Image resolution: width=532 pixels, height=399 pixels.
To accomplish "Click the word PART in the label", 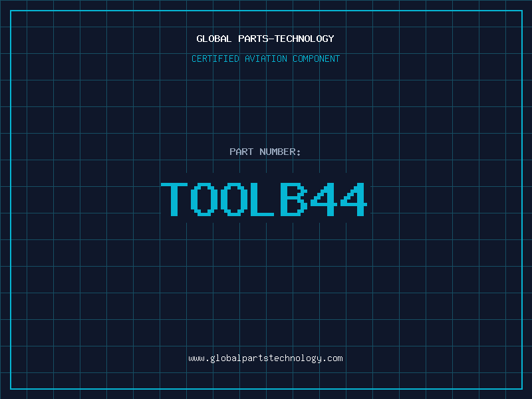I will [x=241, y=152].
